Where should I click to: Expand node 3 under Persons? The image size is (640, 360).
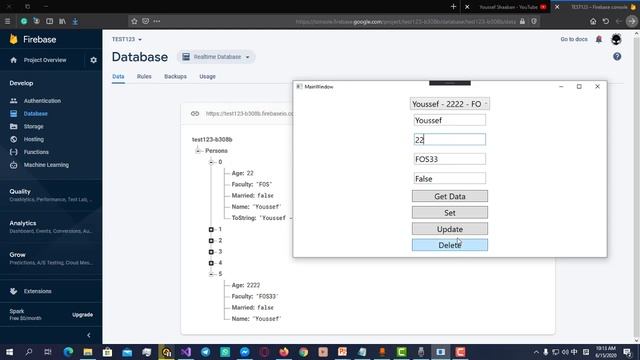(211, 252)
